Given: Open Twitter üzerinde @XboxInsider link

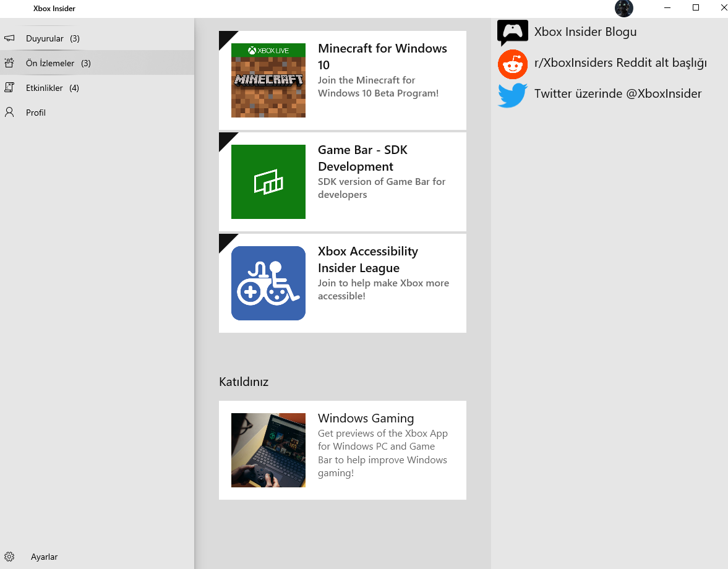Looking at the screenshot, I should [617, 93].
